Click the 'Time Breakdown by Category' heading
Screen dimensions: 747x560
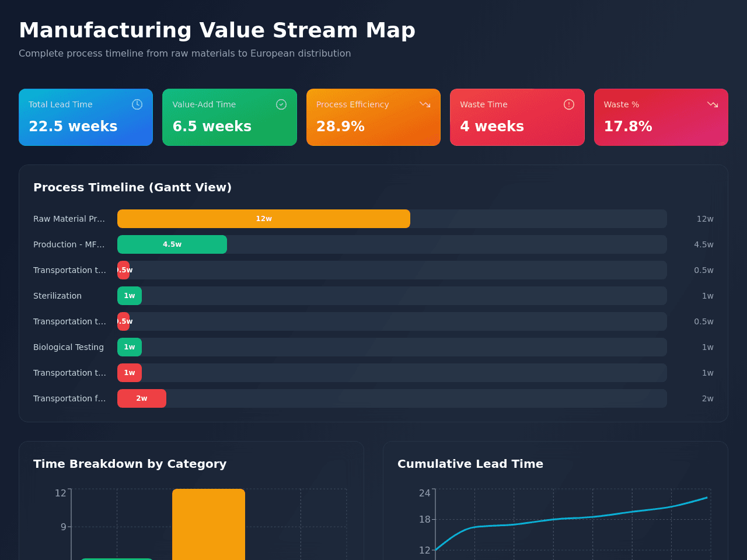(130, 464)
